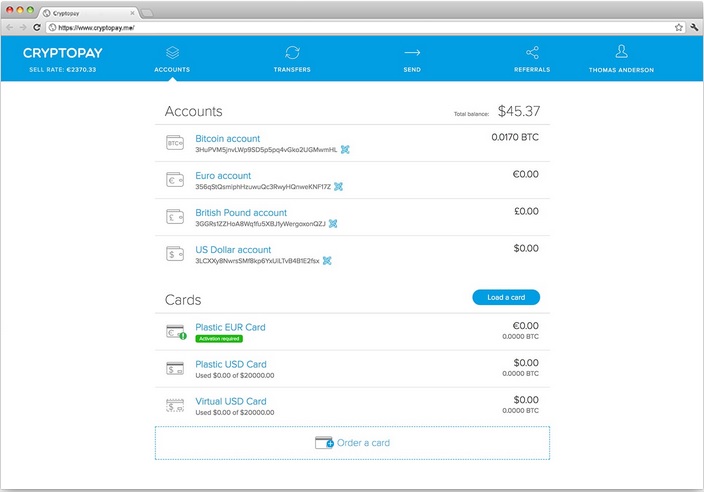The height and width of the screenshot is (492, 704).
Task: Open a new browser tab
Action: (x=147, y=13)
